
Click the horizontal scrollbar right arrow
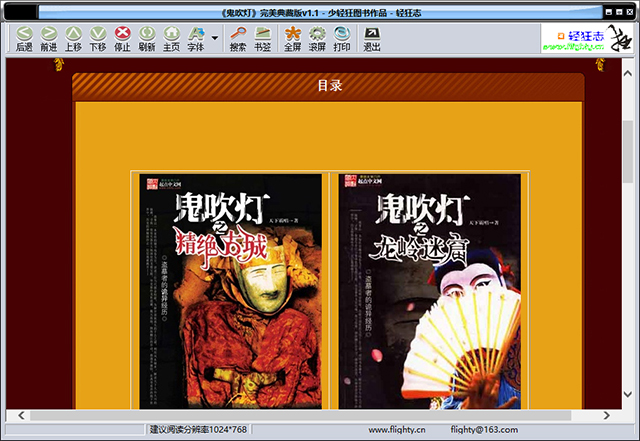(x=607, y=415)
